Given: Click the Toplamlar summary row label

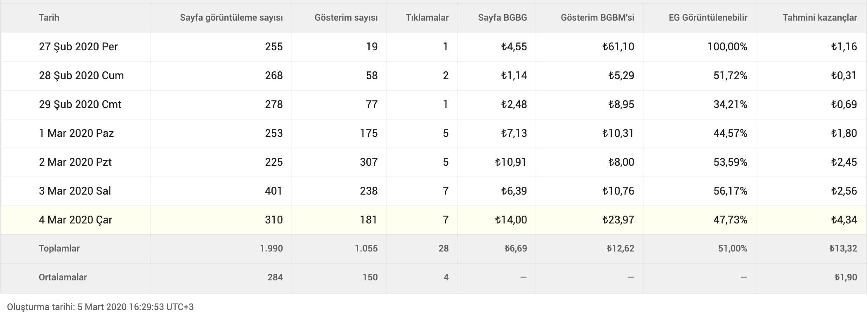Looking at the screenshot, I should pos(59,248).
